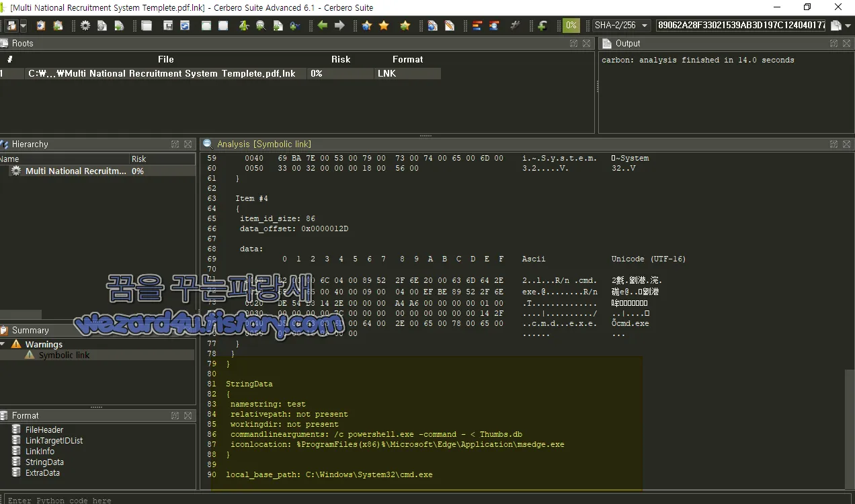
Task: Select FileHeader in Format panel
Action: coord(44,429)
